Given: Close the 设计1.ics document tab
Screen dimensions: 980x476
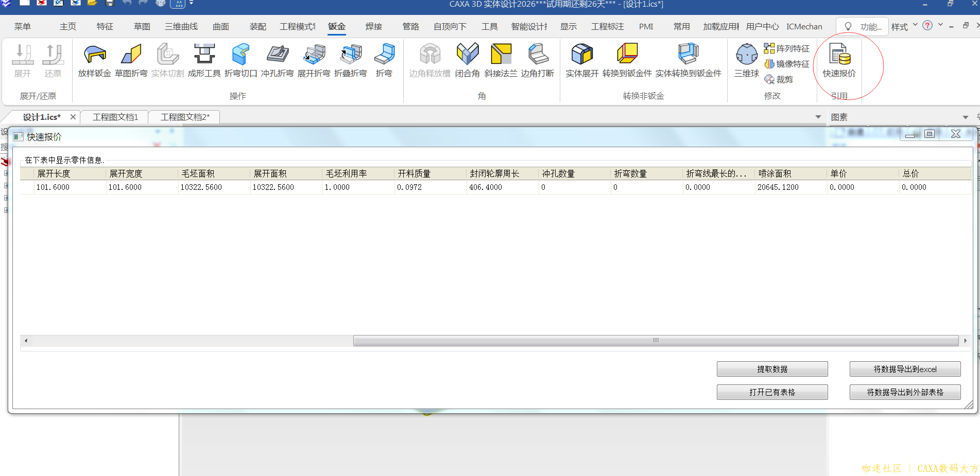Looking at the screenshot, I should pos(73,117).
